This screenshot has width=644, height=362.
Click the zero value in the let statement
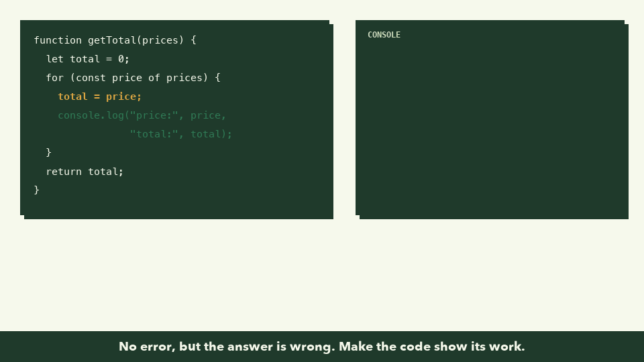tap(121, 59)
